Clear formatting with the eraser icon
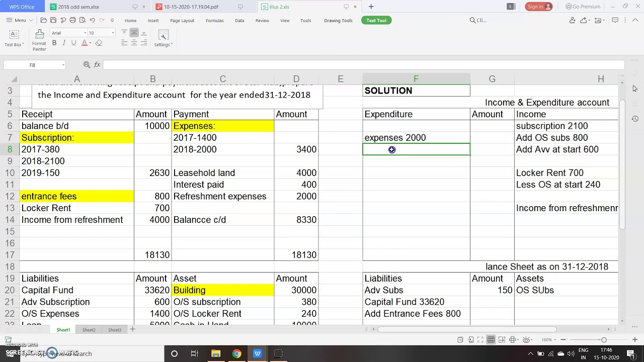The width and height of the screenshot is (644, 362). point(99,43)
